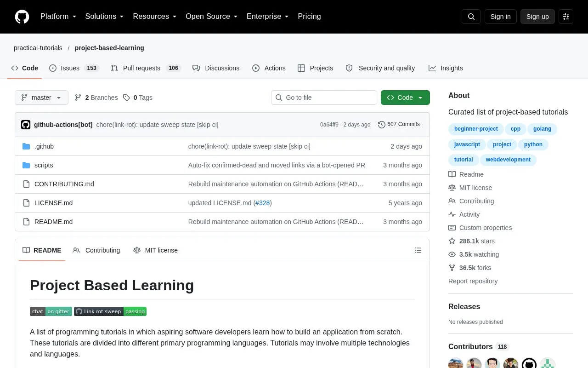Click the Go to file search field
The image size is (588, 368).
[x=324, y=98]
